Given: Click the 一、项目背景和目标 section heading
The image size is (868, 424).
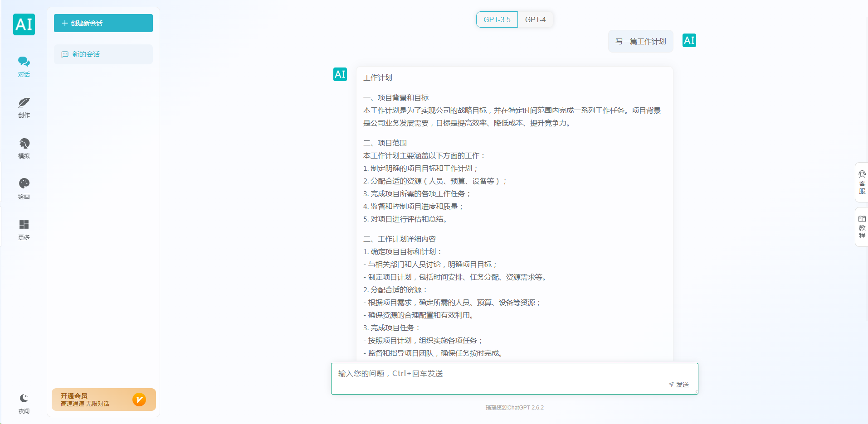Looking at the screenshot, I should 396,98.
